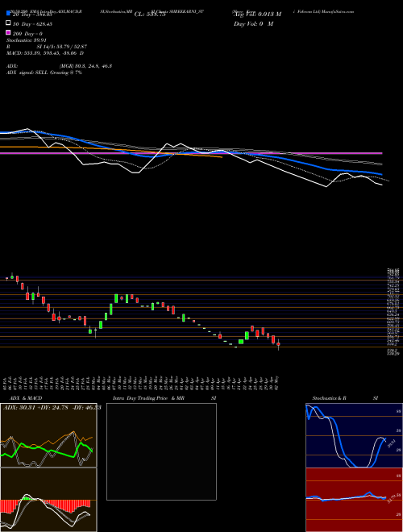Click 'Intra Day Trading Price & MR SI' title
Screen dimensions: 403x532
click(x=164, y=398)
